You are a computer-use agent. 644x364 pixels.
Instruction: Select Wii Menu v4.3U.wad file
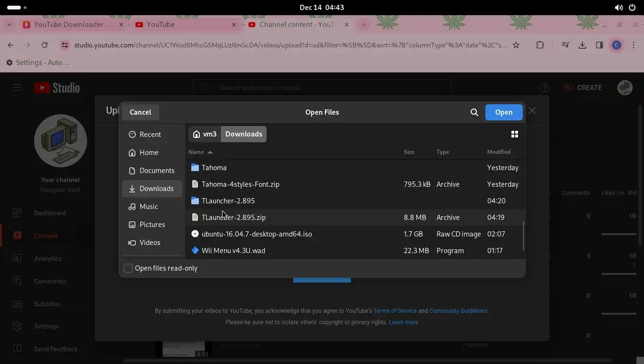[355, 251]
